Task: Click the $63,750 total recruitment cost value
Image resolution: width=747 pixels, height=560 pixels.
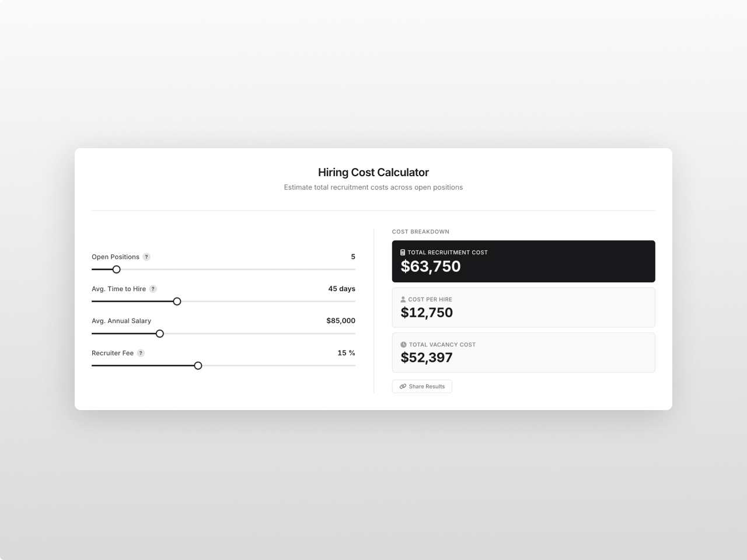Action: point(430,267)
